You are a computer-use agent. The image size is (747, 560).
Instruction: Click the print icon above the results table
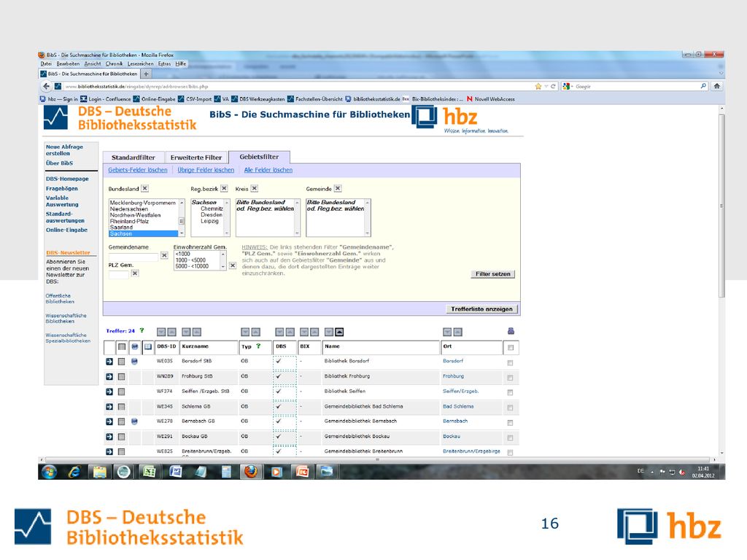coord(511,331)
